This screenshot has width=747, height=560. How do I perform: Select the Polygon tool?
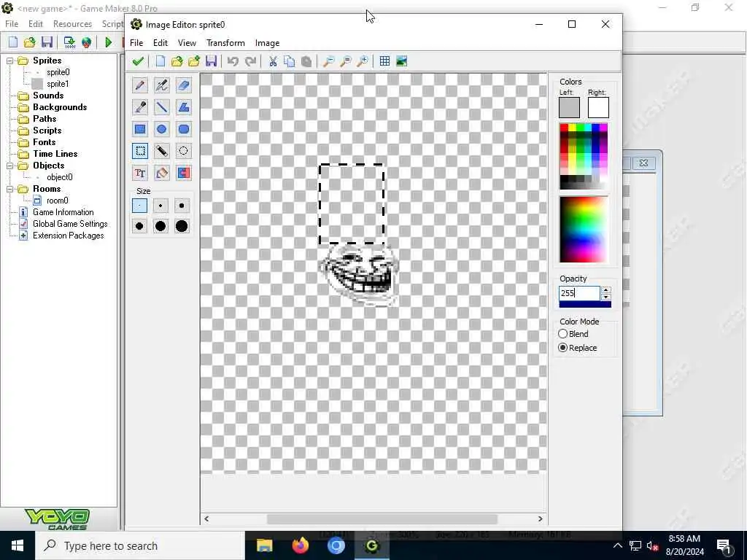coord(183,107)
